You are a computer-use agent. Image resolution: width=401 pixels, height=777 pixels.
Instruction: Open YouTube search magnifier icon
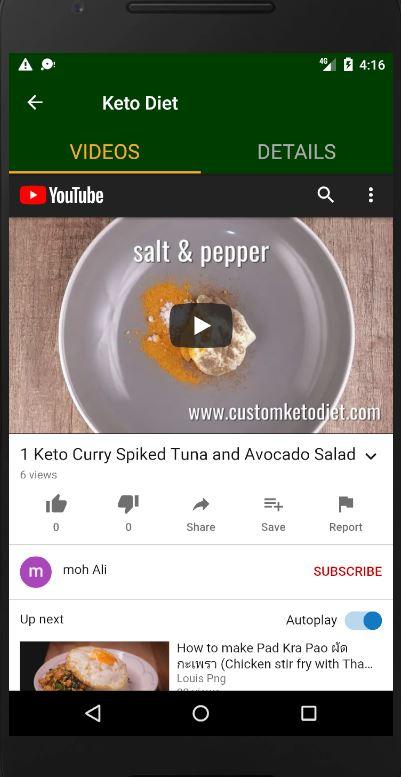[326, 195]
